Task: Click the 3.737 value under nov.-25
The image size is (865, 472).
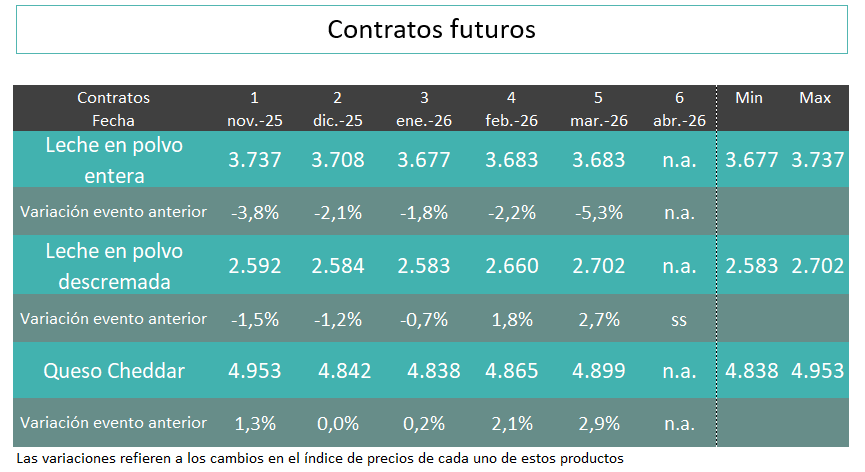Action: point(254,160)
